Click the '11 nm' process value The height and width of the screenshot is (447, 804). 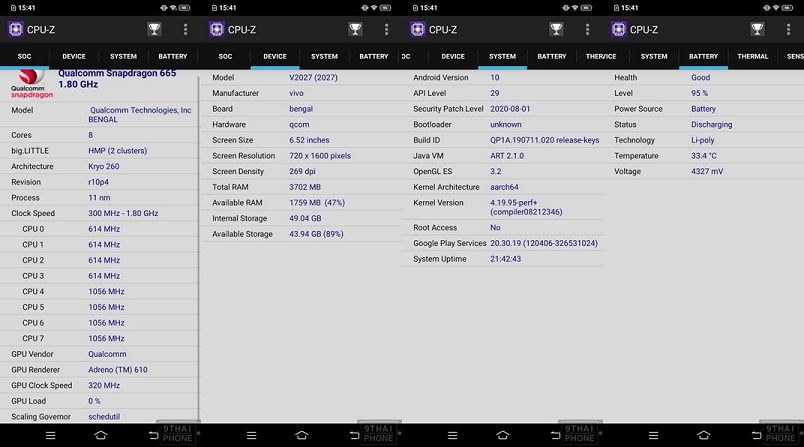point(99,197)
